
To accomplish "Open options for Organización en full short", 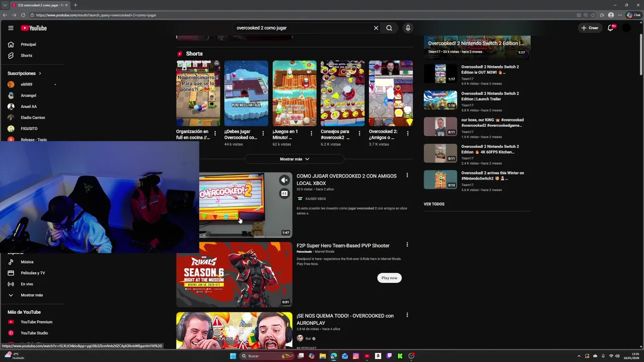I will (x=215, y=133).
